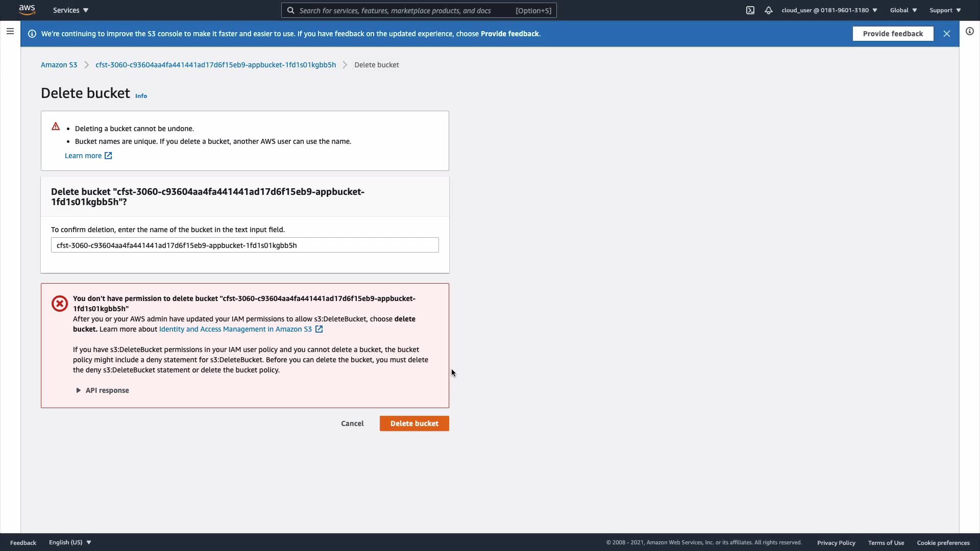The image size is (980, 551).
Task: Open the CloudShell terminal icon
Action: (750, 10)
